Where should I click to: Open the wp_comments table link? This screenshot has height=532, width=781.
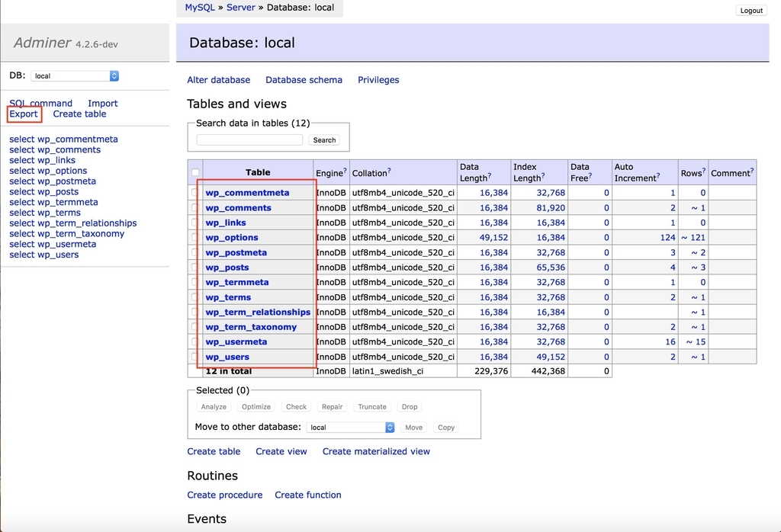[239, 207]
